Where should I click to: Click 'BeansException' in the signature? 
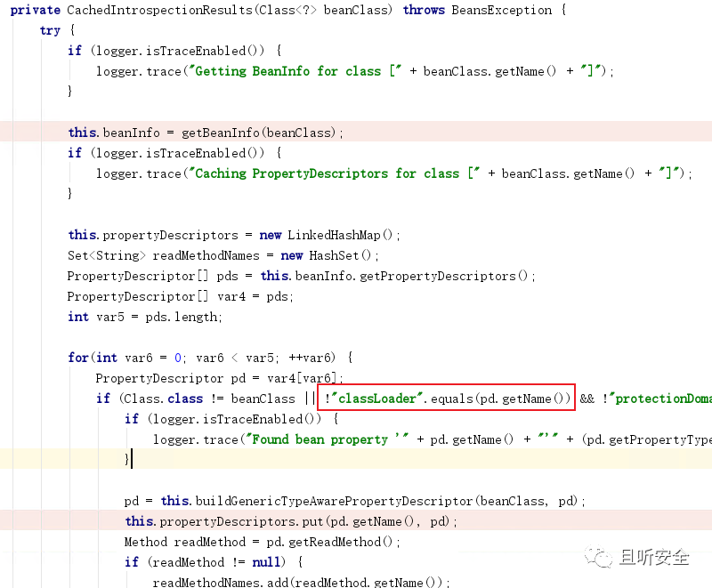[501, 10]
